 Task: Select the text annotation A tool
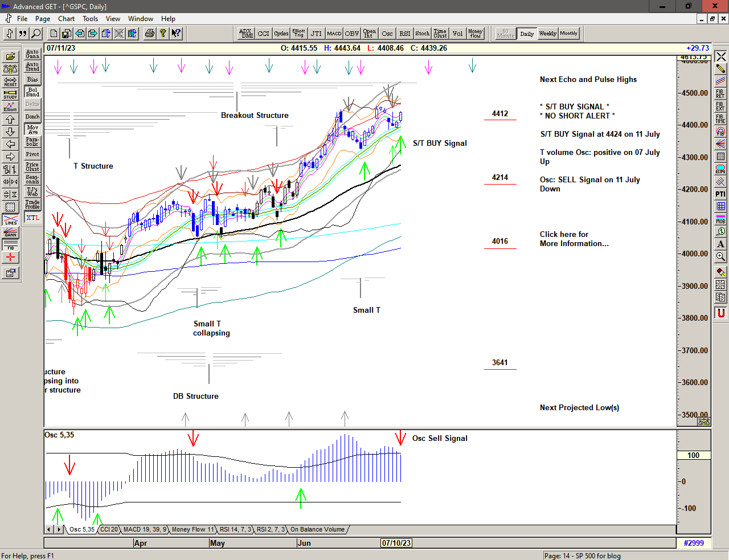tap(720, 244)
